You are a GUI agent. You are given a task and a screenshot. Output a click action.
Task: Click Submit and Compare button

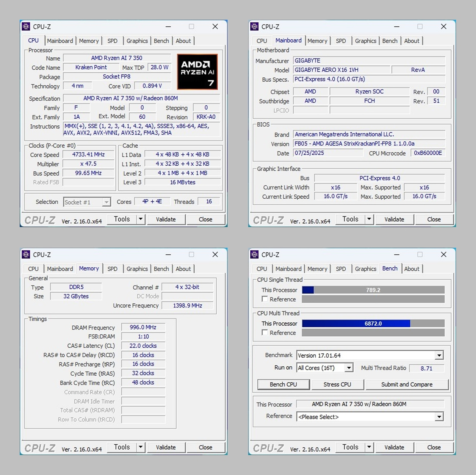tap(407, 384)
